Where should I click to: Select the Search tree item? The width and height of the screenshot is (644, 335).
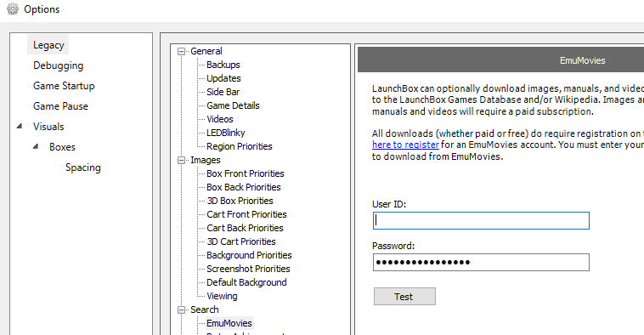pos(204,309)
